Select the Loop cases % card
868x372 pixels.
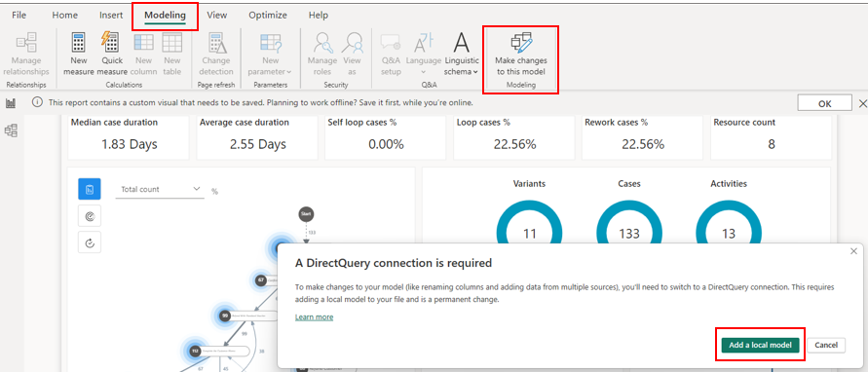[x=513, y=137]
